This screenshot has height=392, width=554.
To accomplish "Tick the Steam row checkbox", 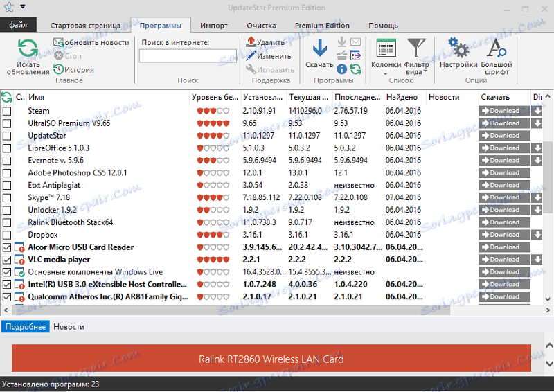I will [x=7, y=111].
